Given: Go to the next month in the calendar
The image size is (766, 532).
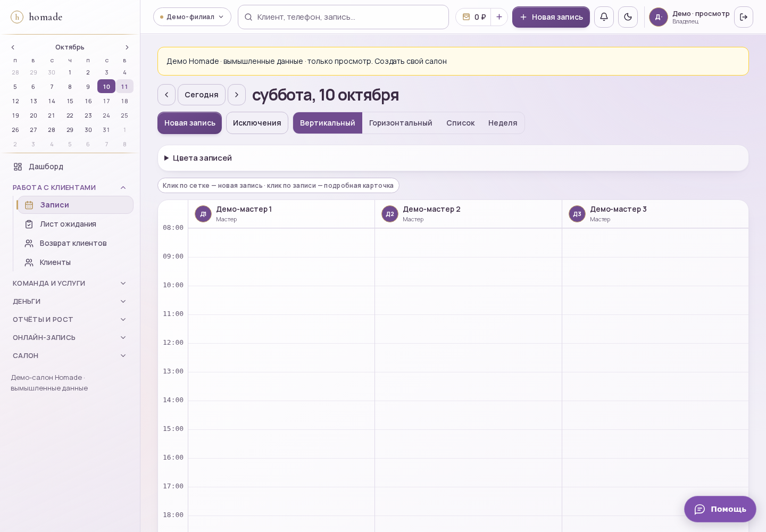Looking at the screenshot, I should (127, 47).
